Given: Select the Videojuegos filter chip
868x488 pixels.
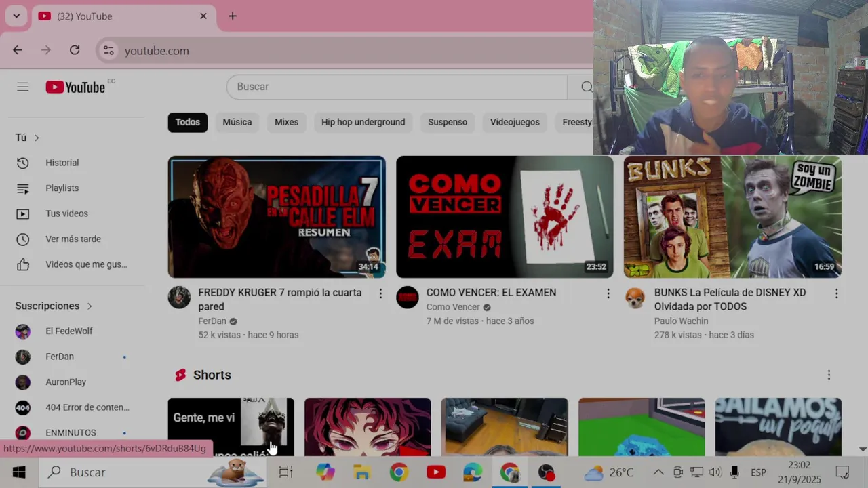Looking at the screenshot, I should (515, 122).
